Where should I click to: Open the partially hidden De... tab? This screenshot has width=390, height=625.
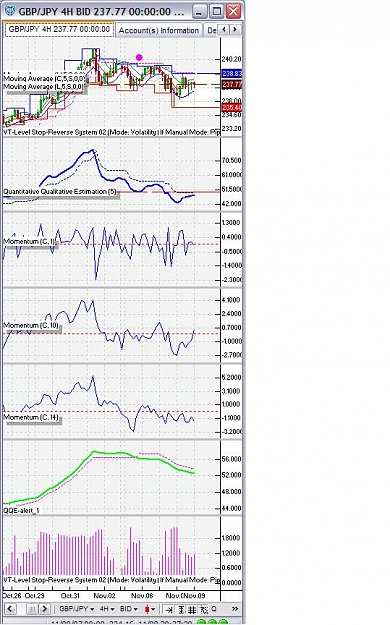(x=211, y=30)
